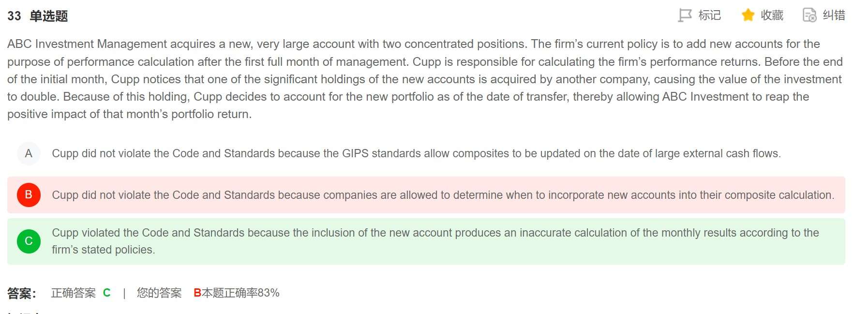Click the bold 答案: label
This screenshot has height=314, width=868.
click(x=22, y=293)
